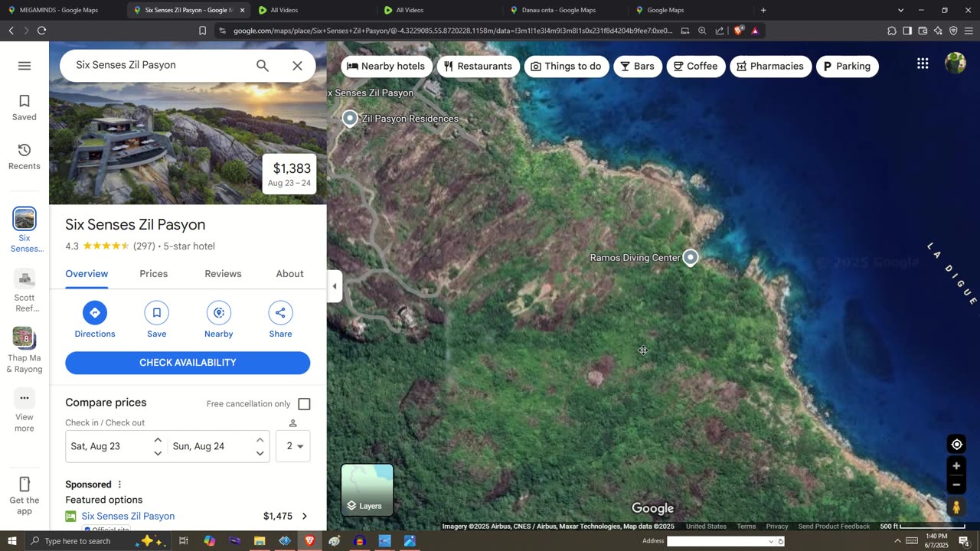Open the Google account avatar
Image resolution: width=980 pixels, height=551 pixels.
955,64
